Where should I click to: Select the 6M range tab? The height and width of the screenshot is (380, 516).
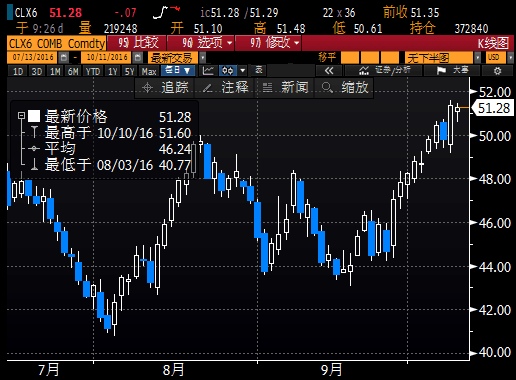tap(73, 71)
